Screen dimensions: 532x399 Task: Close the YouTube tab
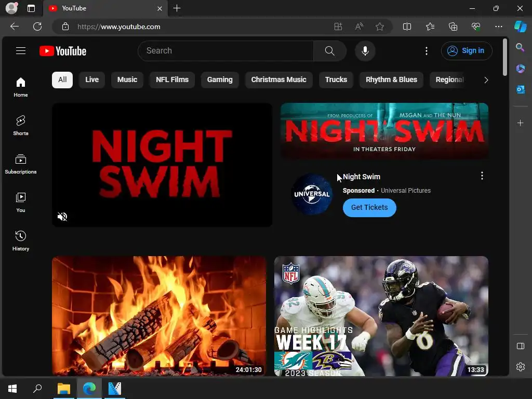click(x=159, y=8)
